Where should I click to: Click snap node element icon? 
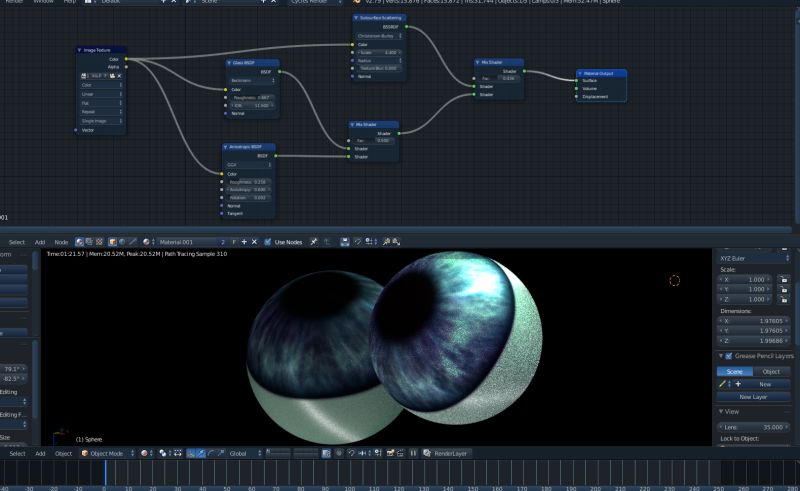tap(370, 242)
